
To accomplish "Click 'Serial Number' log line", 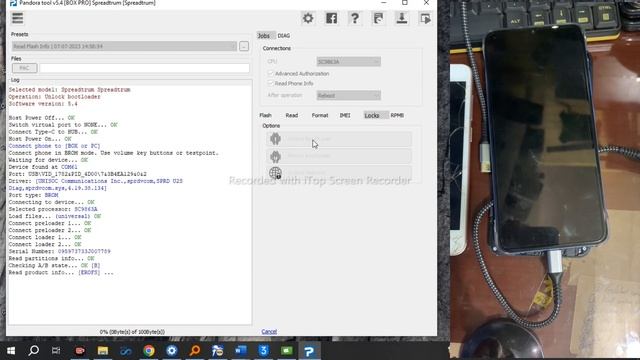I will (60, 251).
